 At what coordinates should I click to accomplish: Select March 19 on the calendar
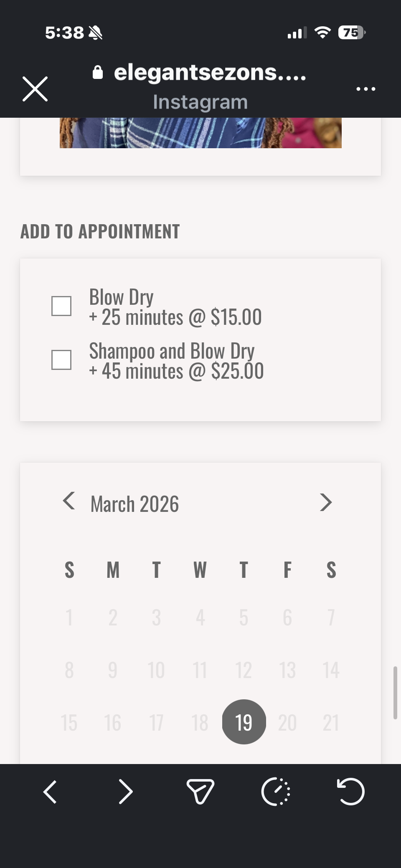244,722
